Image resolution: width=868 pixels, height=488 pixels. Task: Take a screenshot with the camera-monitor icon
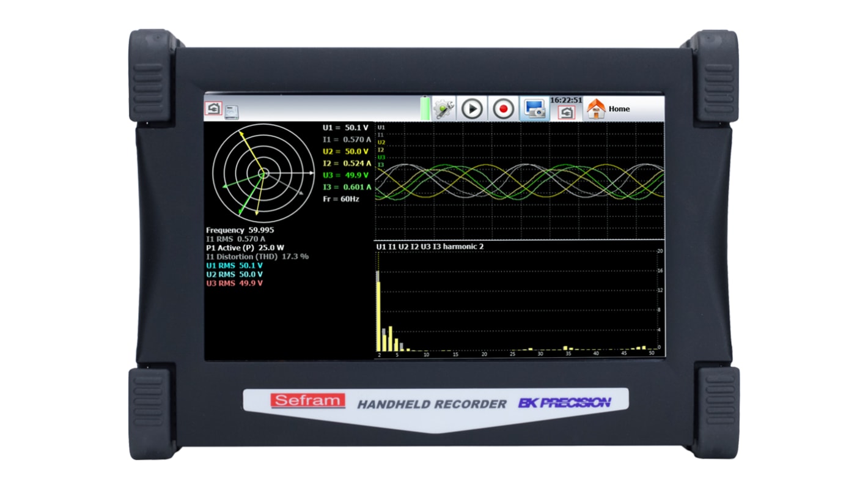pos(534,109)
